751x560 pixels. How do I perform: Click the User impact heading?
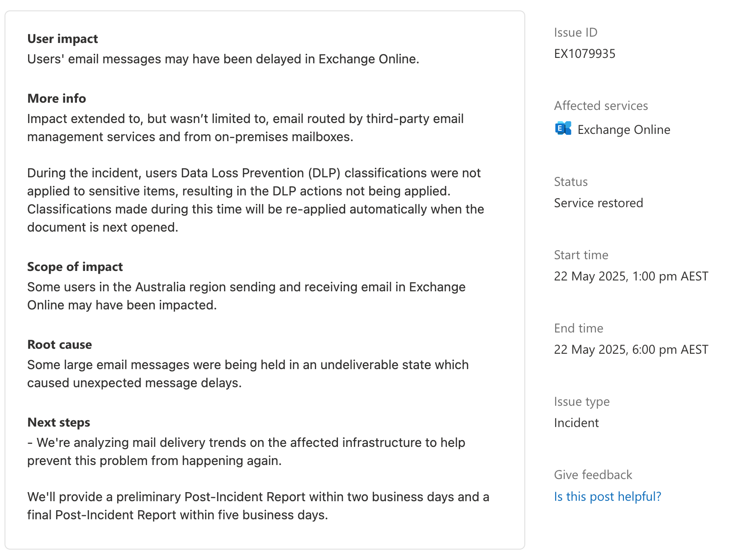tap(62, 39)
